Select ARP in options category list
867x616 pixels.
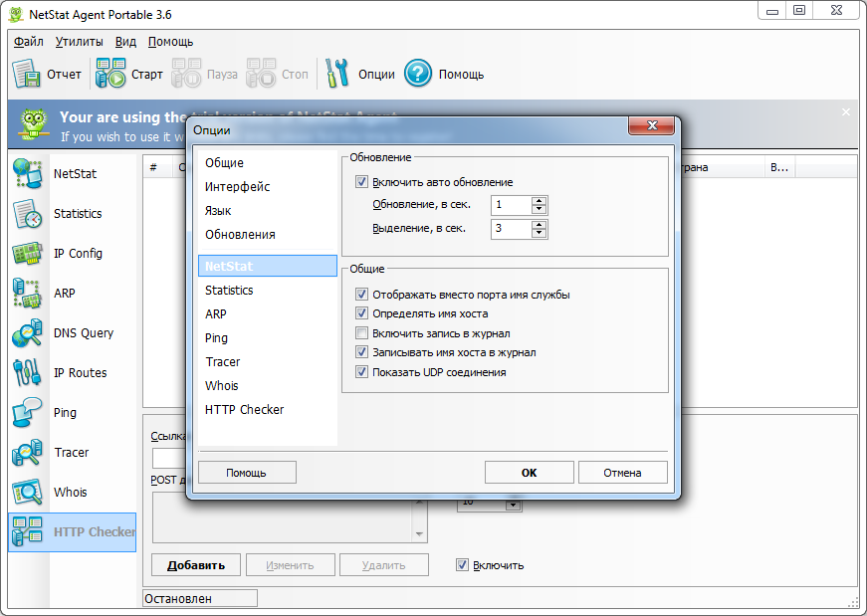(x=267, y=313)
